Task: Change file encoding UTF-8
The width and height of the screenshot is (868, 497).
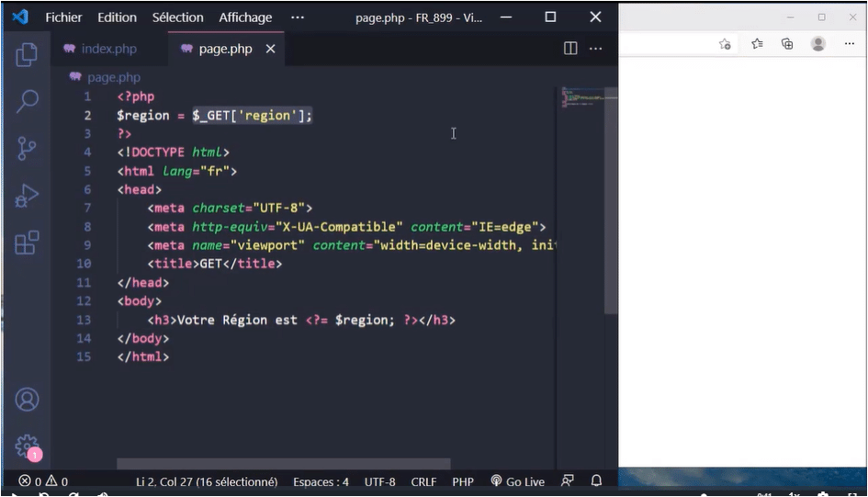Action: click(x=379, y=481)
